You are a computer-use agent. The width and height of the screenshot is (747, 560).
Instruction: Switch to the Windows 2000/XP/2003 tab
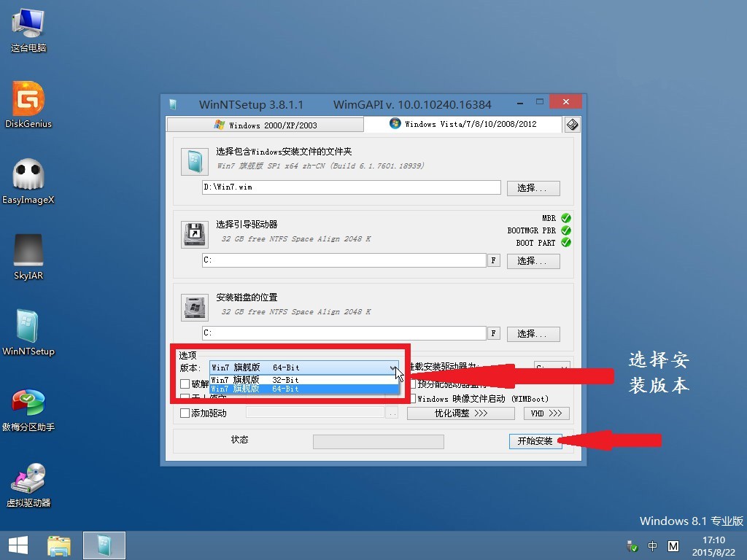pyautogui.click(x=265, y=124)
